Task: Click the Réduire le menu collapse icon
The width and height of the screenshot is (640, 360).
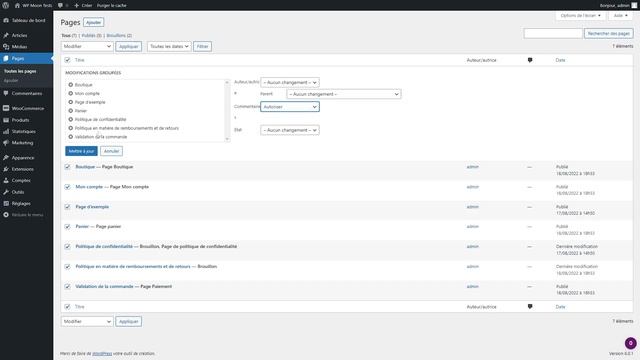Action: (x=6, y=215)
